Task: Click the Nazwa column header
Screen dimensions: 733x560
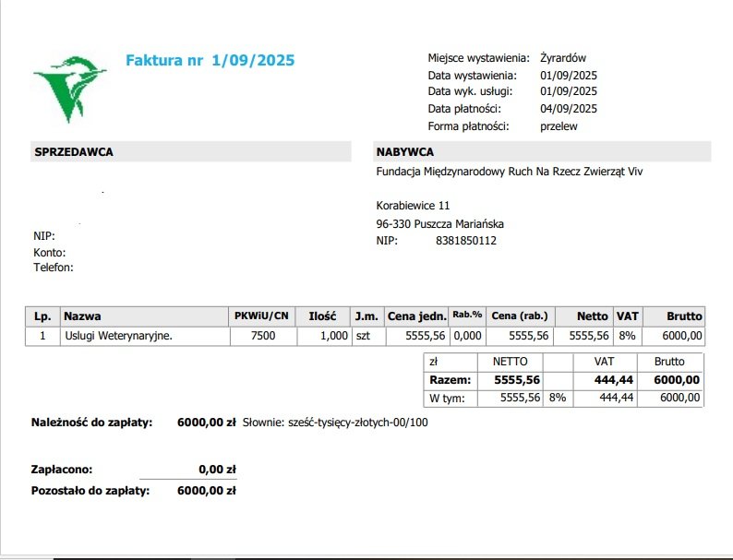Action: (x=144, y=316)
